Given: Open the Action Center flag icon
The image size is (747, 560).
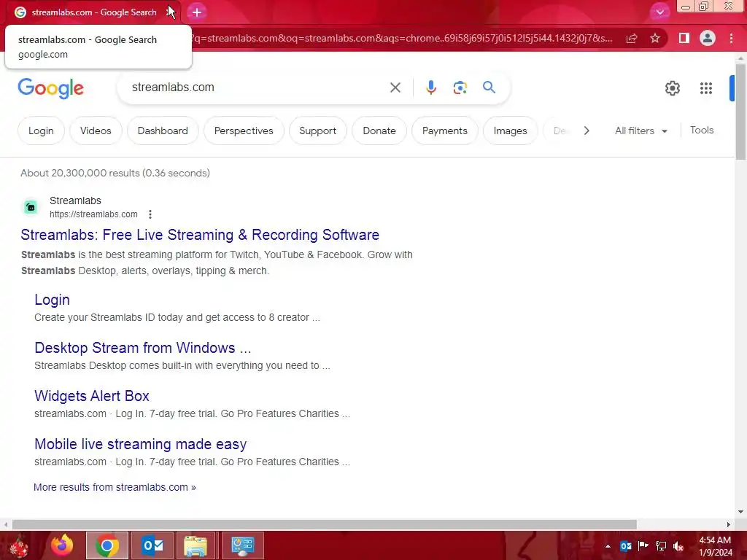Looking at the screenshot, I should pos(643,546).
